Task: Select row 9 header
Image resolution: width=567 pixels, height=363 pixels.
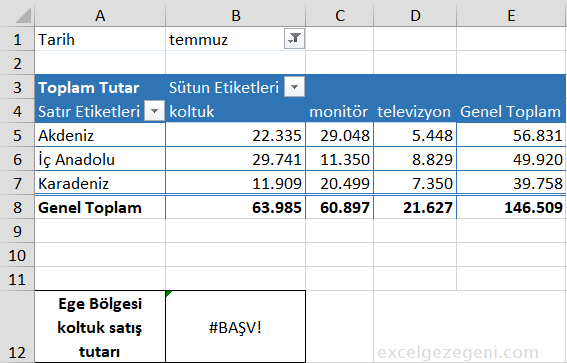Action: pos(17,231)
